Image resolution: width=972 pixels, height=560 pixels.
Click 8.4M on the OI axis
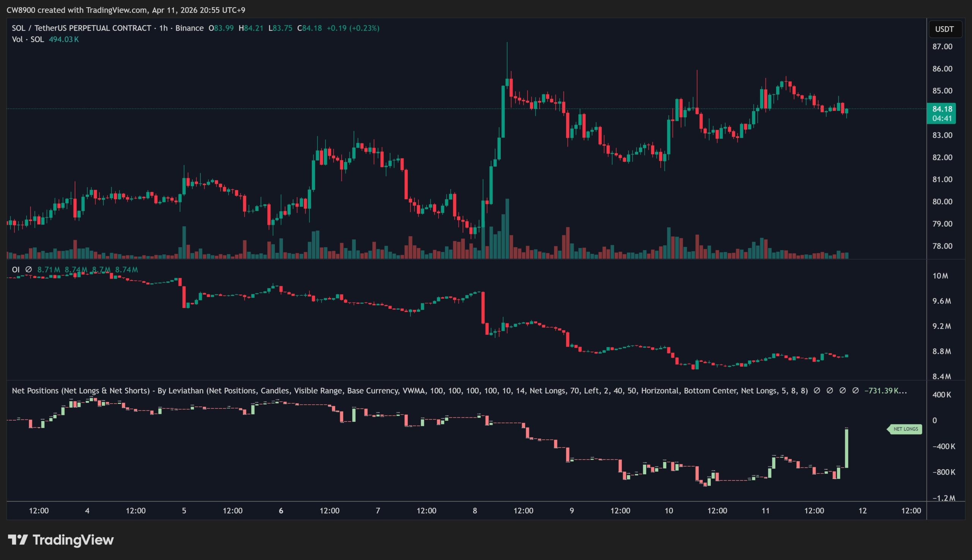(x=941, y=377)
